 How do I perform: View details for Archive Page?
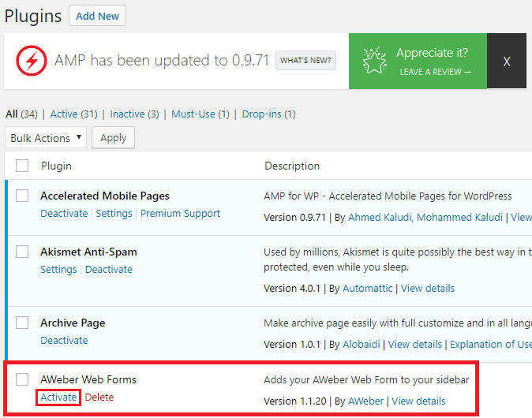click(x=414, y=344)
